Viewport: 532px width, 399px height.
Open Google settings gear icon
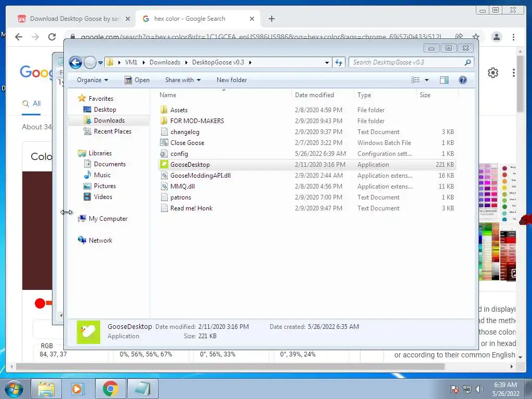click(x=493, y=73)
